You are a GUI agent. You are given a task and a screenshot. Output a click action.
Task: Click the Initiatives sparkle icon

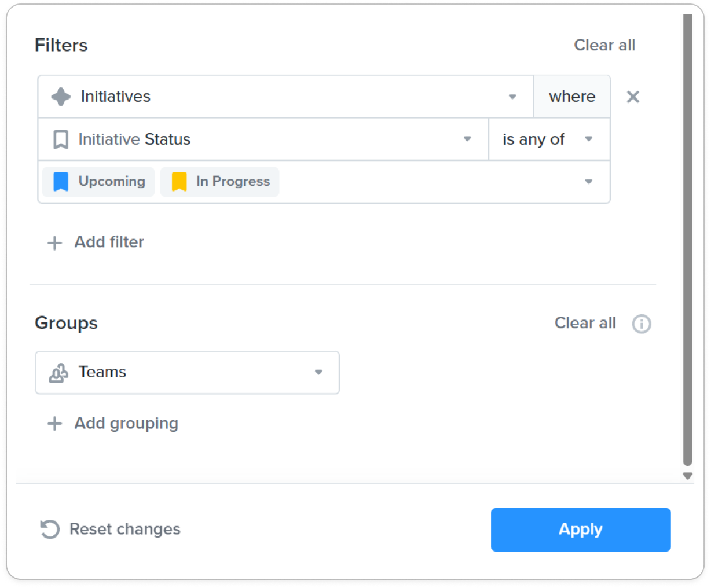[x=61, y=97]
